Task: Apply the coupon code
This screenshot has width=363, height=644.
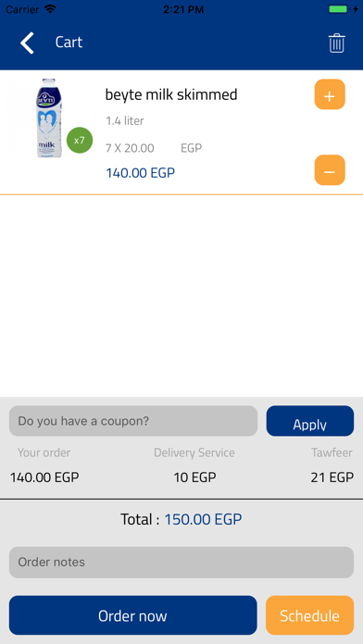Action: [x=310, y=421]
